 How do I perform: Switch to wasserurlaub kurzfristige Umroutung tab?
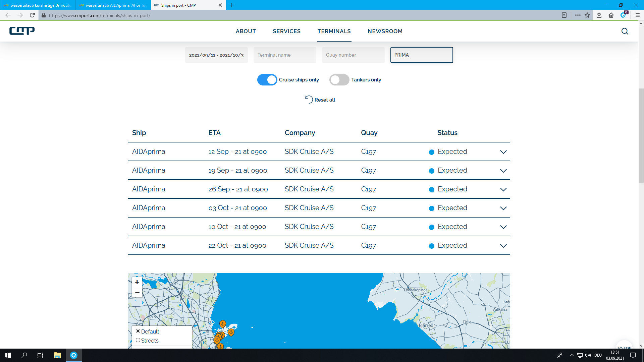[38, 5]
